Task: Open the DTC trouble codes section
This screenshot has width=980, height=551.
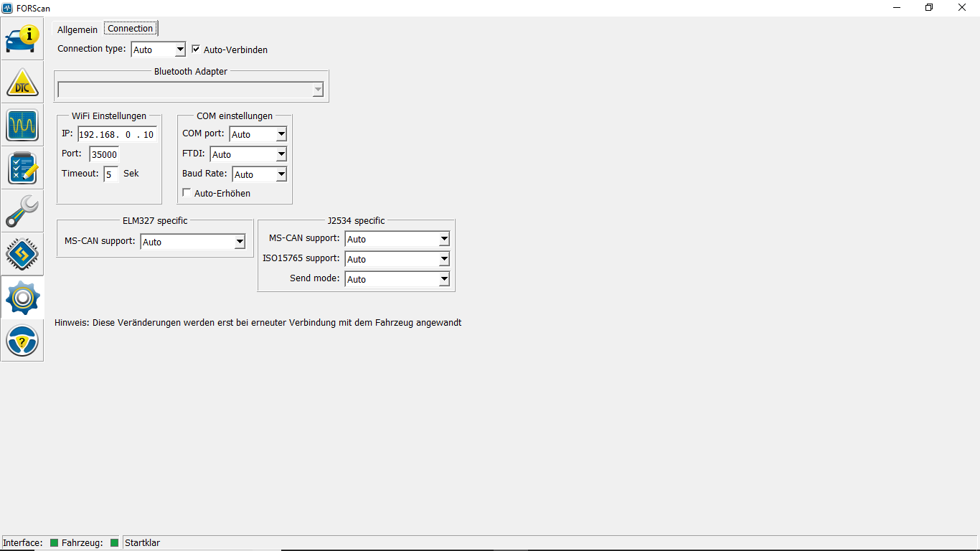Action: pyautogui.click(x=22, y=83)
